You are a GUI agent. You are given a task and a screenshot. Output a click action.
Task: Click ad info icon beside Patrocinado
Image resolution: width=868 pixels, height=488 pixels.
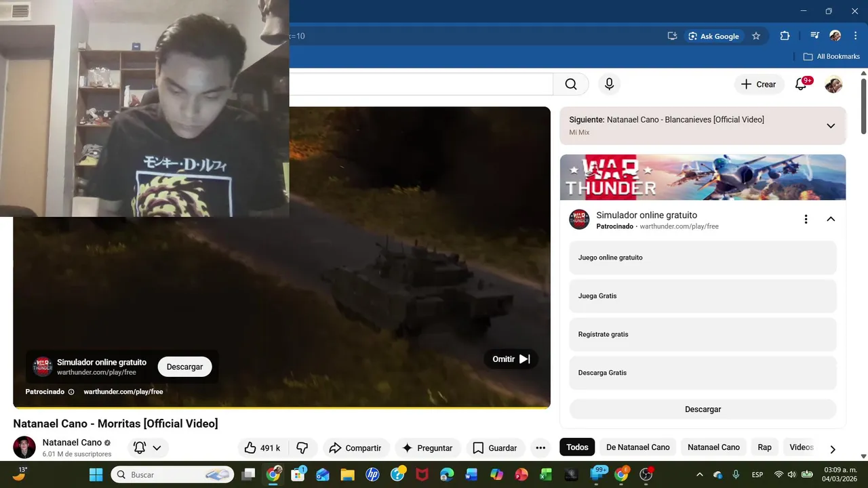pos(71,392)
